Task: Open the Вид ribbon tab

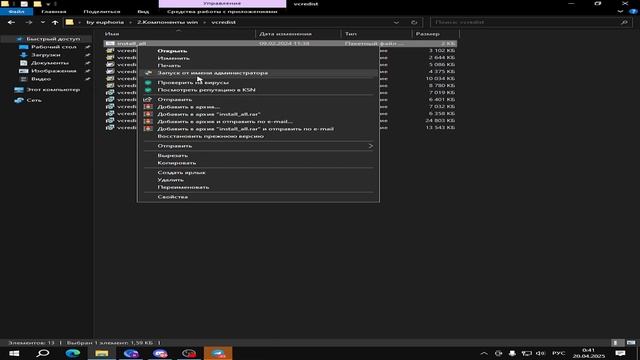Action: [143, 11]
